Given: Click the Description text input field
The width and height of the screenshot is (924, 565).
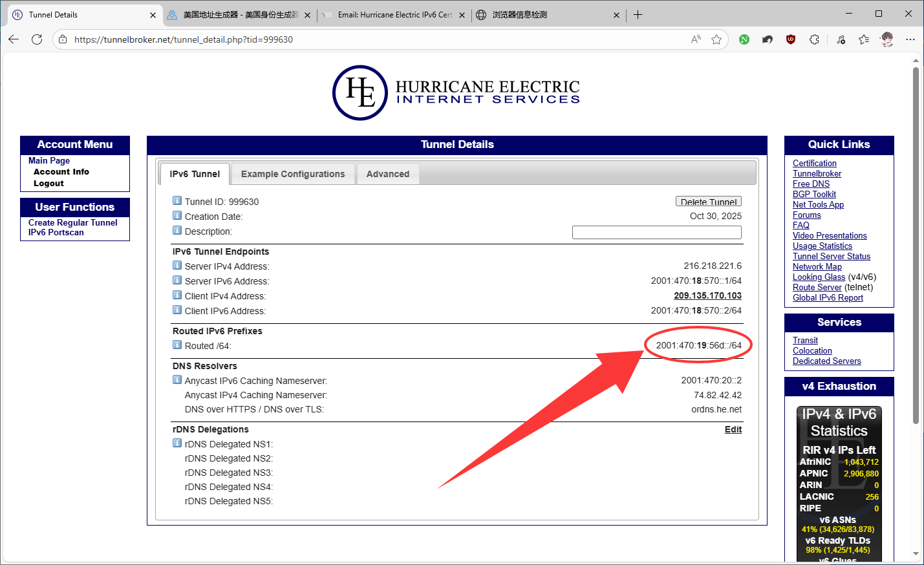Looking at the screenshot, I should (656, 232).
